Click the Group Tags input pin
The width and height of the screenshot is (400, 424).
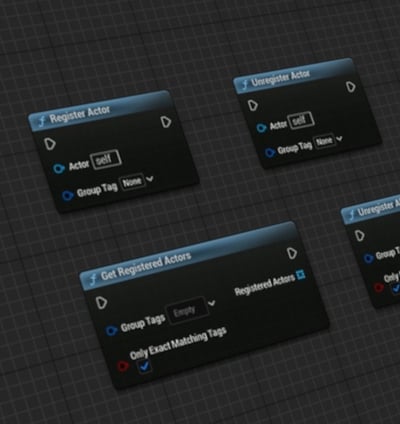click(111, 331)
